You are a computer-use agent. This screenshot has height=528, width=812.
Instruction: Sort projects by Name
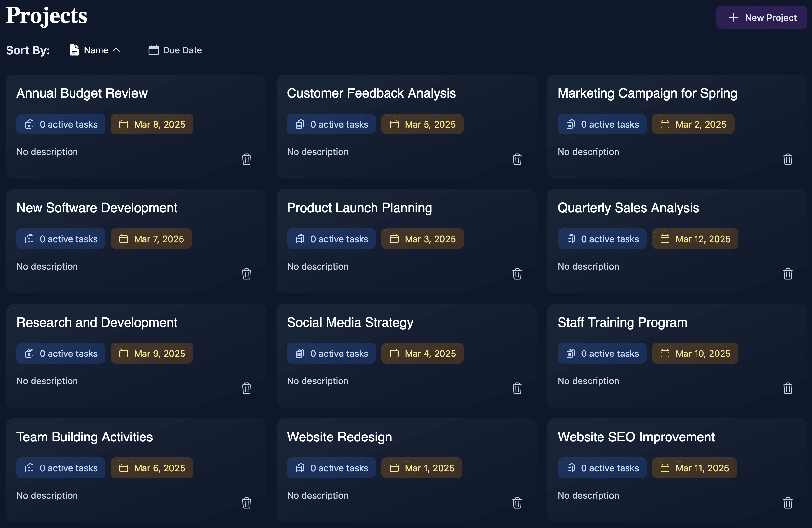pos(95,50)
